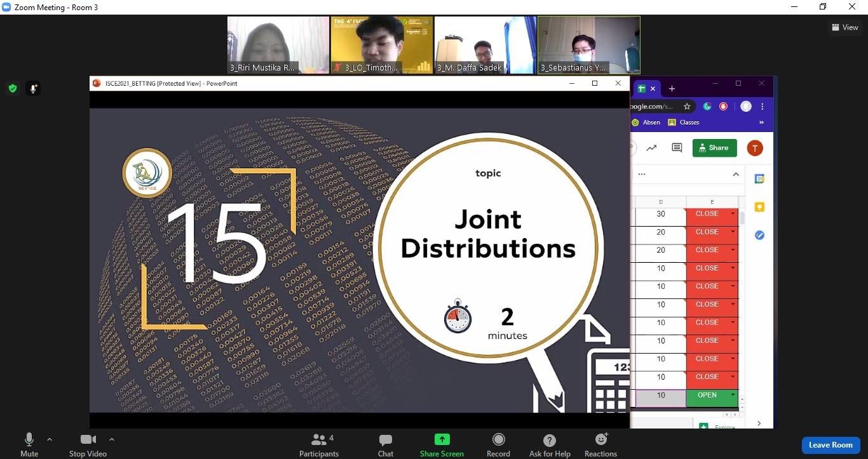
Task: Collapse the Sheets toolbar with chevron
Action: 736,174
